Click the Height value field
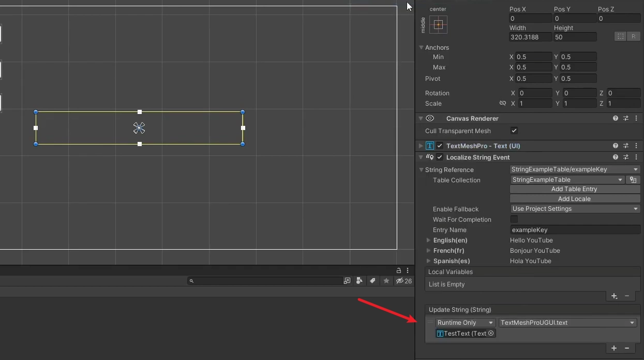This screenshot has height=360, width=644. click(x=575, y=37)
